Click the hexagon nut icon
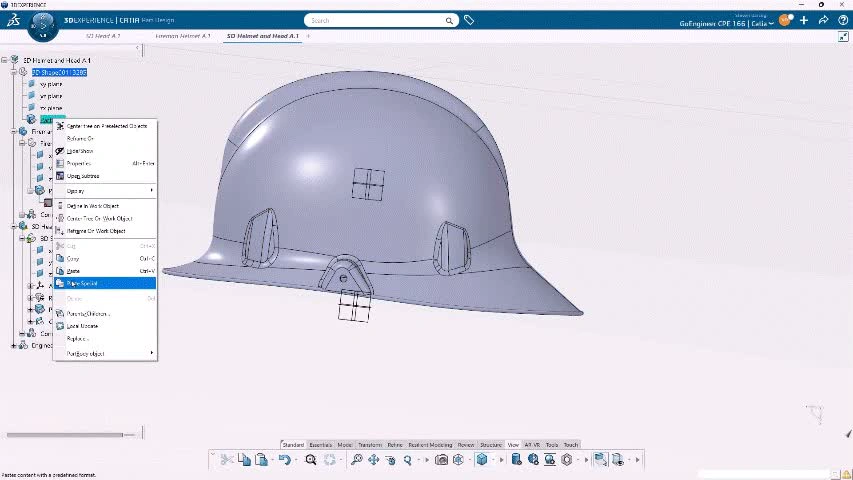The image size is (853, 480). 567,460
